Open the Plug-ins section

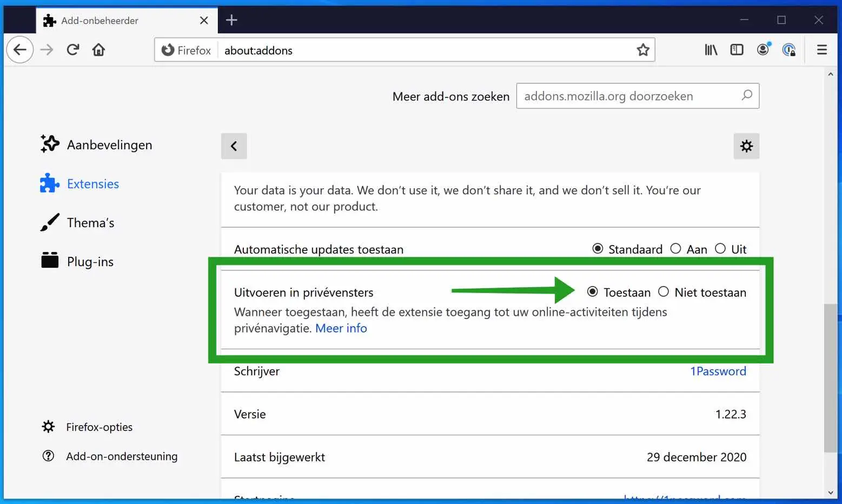[77, 262]
